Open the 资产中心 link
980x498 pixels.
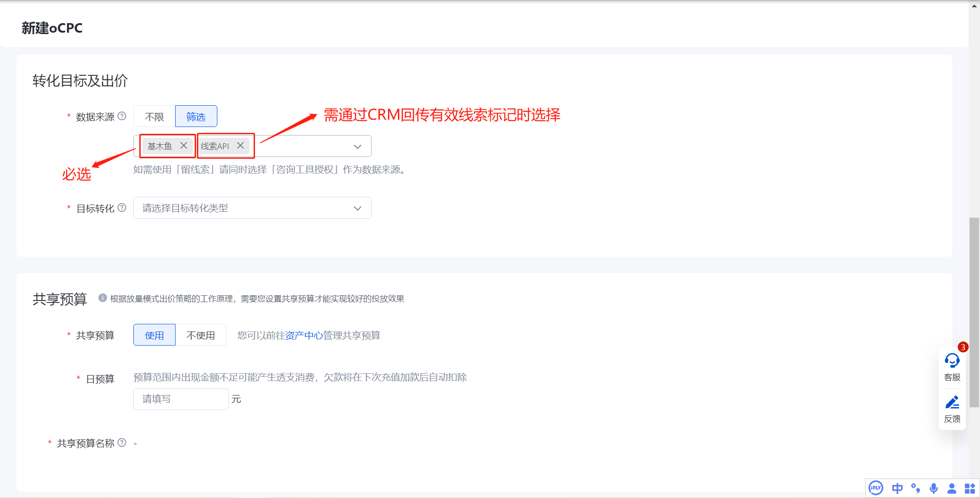point(304,335)
